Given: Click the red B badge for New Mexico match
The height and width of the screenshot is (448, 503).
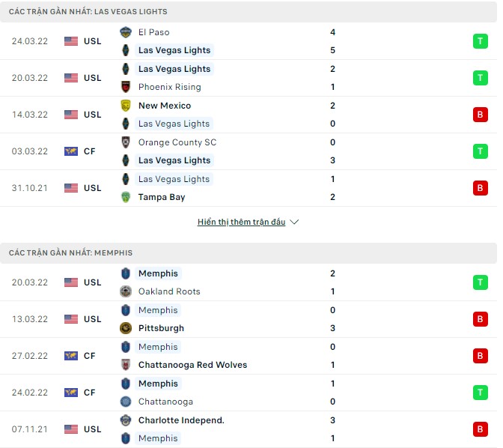Looking at the screenshot, I should 479,115.
